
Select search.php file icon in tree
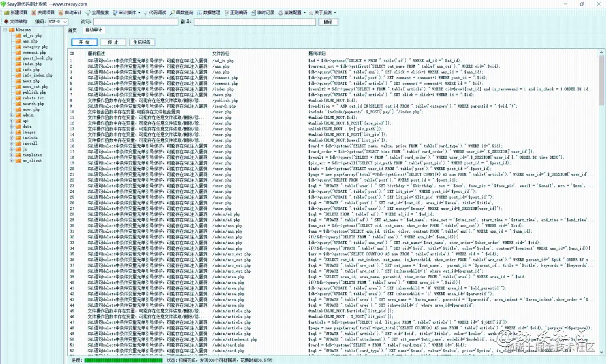point(18,104)
